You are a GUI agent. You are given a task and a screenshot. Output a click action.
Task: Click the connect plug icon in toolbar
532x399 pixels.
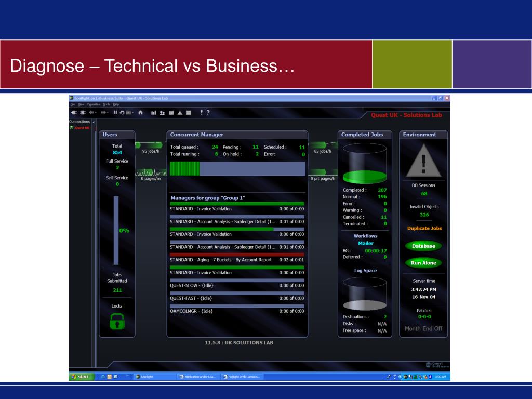pos(74,113)
